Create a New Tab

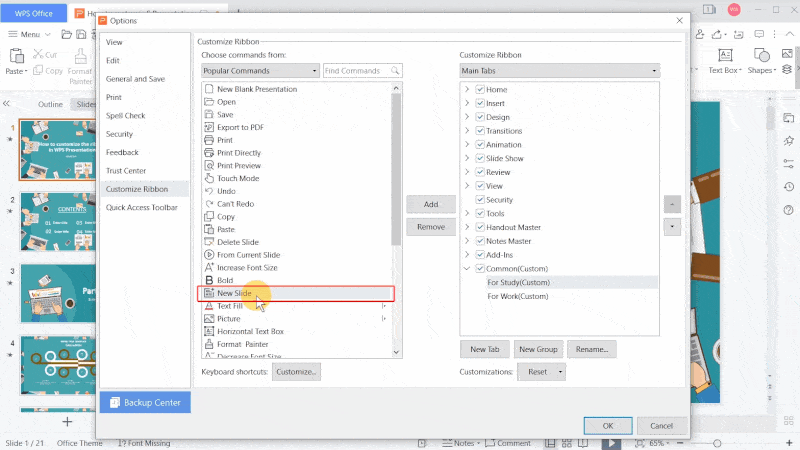485,349
